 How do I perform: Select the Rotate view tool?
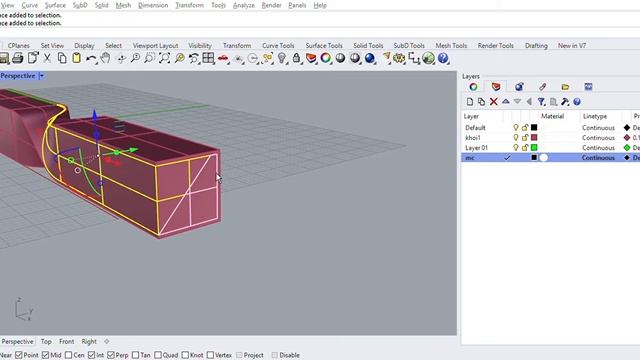[121, 58]
